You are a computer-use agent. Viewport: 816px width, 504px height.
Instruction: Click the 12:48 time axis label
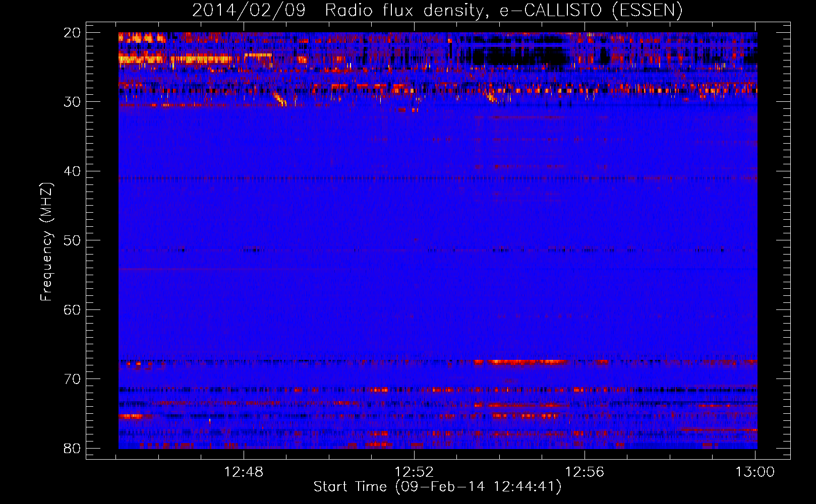pos(244,472)
